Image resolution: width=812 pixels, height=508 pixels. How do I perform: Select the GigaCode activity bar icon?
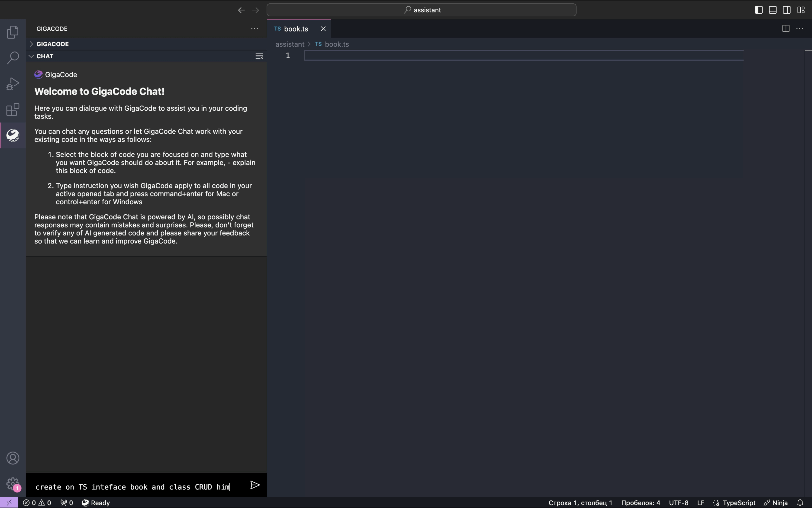[13, 135]
